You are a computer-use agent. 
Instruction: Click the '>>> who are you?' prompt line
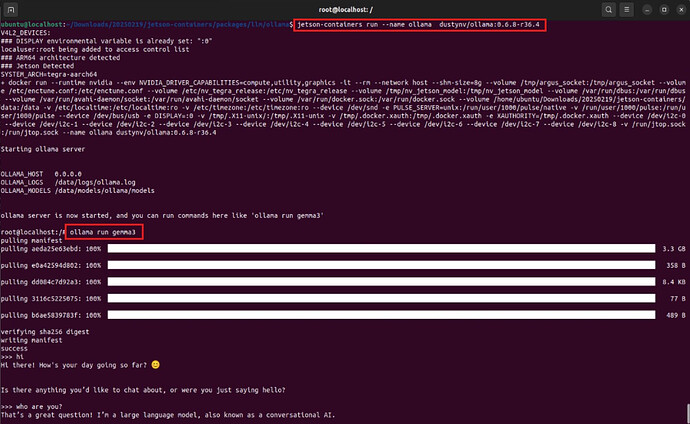pyautogui.click(x=31, y=406)
